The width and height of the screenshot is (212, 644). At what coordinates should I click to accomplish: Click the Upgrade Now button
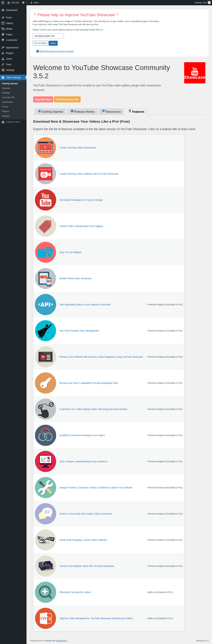click(x=43, y=99)
